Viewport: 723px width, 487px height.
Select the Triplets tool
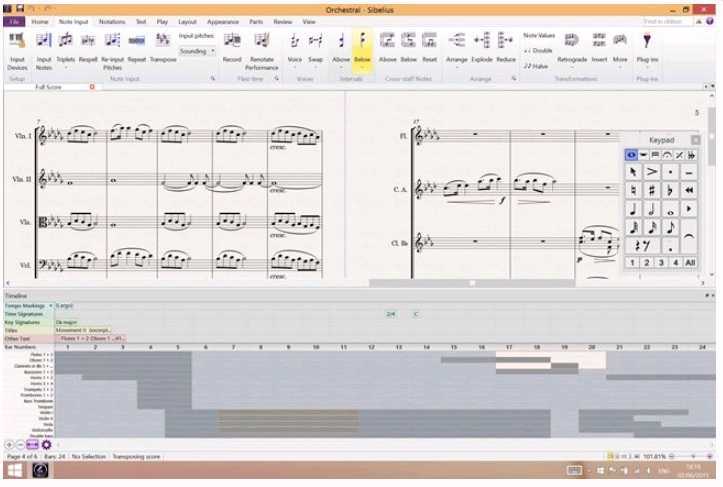pyautogui.click(x=66, y=41)
